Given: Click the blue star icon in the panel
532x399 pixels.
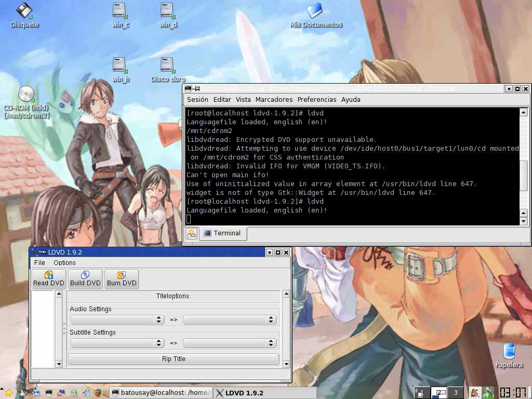Looking at the screenshot, I should [36, 393].
